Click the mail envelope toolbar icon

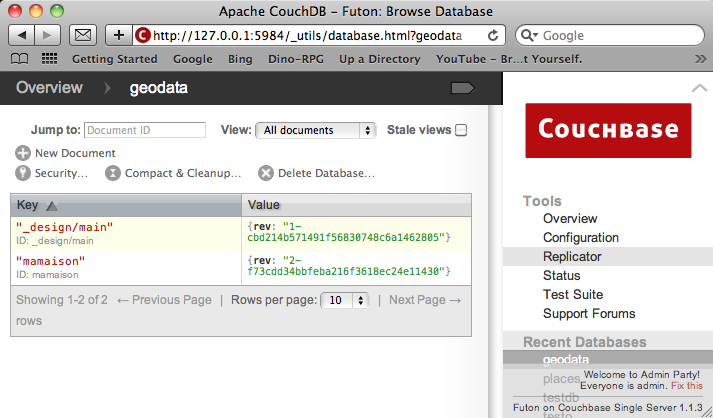pyautogui.click(x=83, y=35)
